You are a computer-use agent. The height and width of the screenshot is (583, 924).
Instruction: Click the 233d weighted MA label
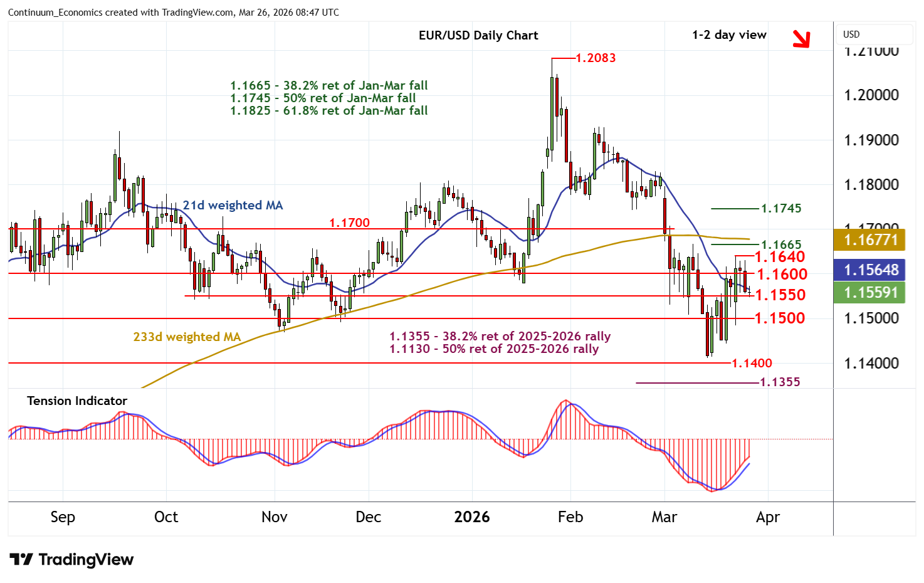[x=187, y=337]
